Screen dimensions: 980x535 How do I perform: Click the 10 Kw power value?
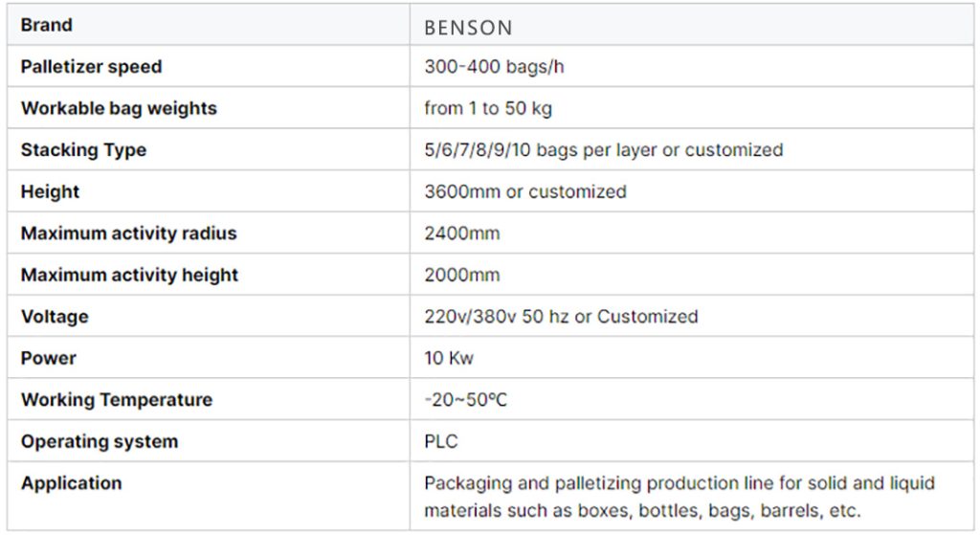(449, 358)
